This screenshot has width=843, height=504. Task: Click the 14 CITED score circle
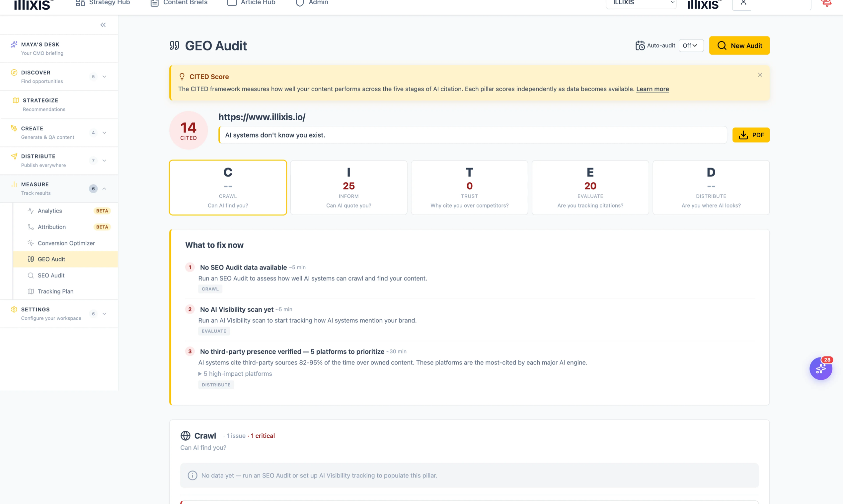point(189,130)
